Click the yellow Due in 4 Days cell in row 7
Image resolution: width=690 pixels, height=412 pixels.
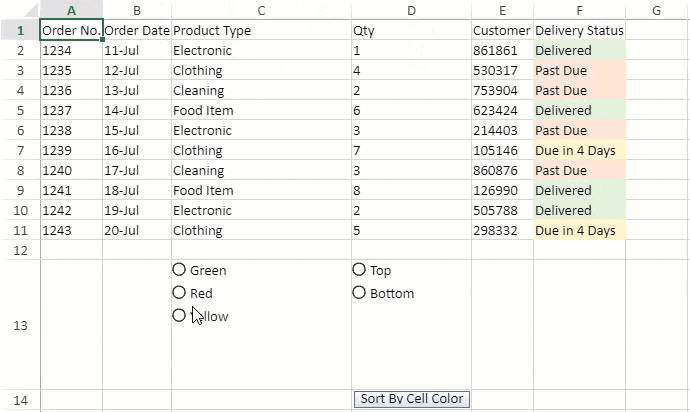pyautogui.click(x=580, y=151)
